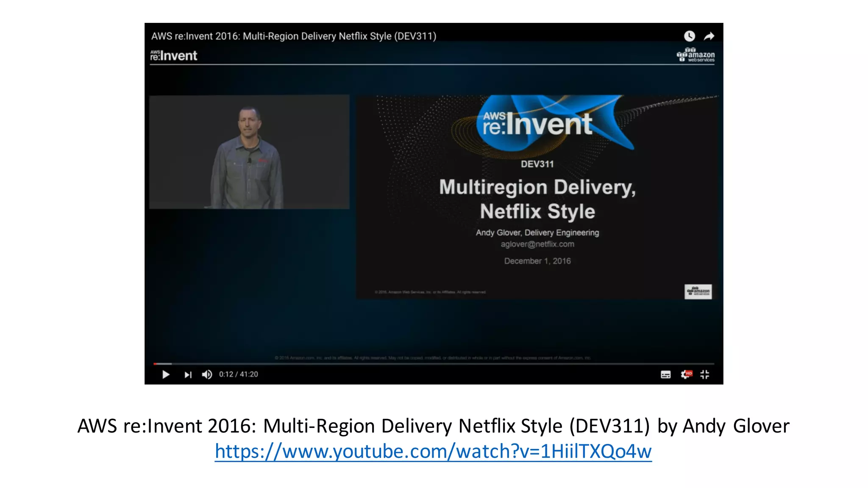Click the speaker video thumbnail
The height and width of the screenshot is (488, 868).
click(x=249, y=152)
